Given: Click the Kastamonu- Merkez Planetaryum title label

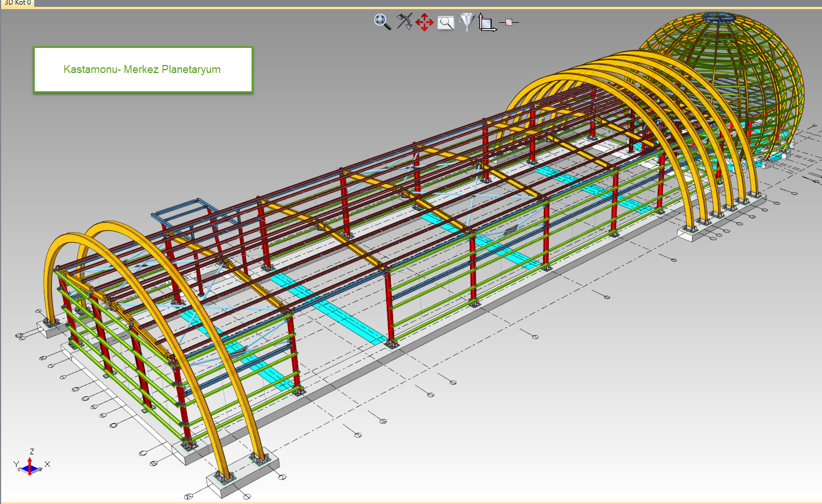Looking at the screenshot, I should click(143, 70).
